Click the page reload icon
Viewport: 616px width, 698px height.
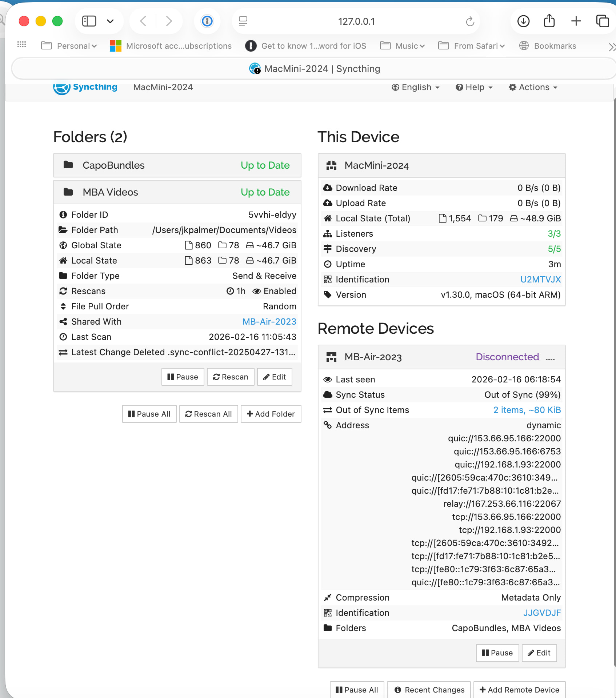[470, 22]
